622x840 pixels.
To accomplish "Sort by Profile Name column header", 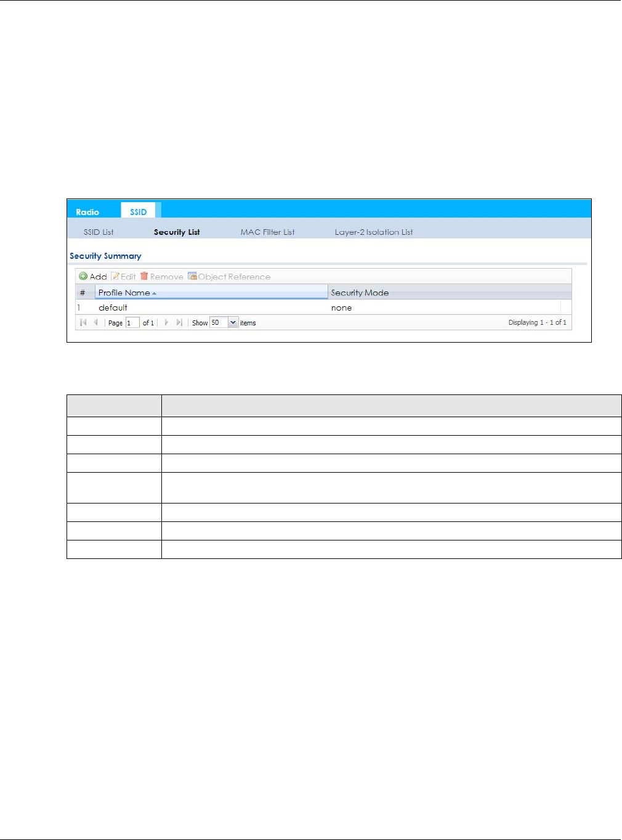I will pos(211,293).
